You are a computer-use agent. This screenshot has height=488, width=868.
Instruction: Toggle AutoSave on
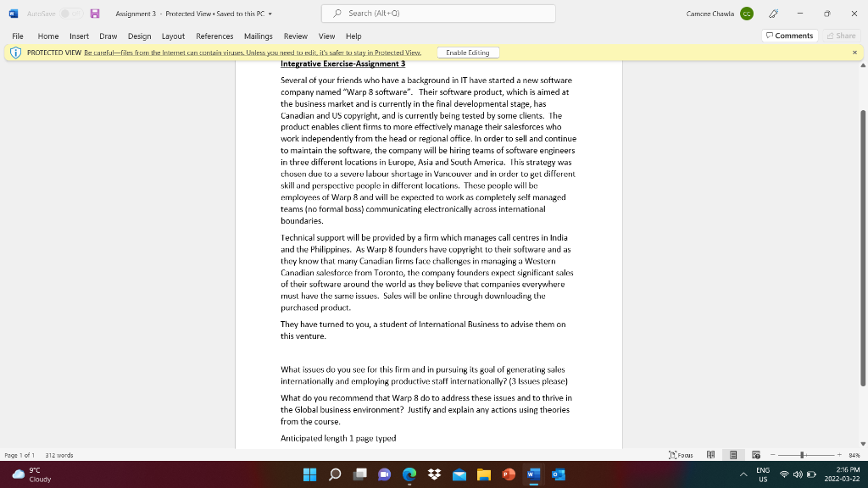click(x=70, y=13)
